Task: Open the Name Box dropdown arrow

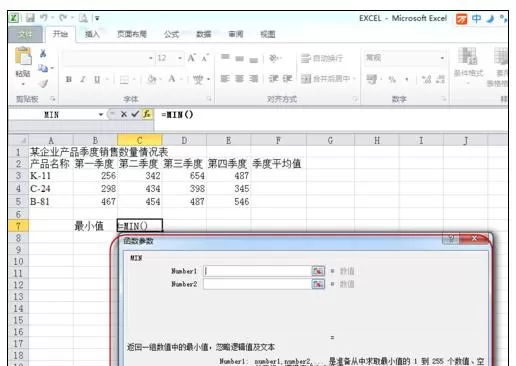Action: (101, 115)
